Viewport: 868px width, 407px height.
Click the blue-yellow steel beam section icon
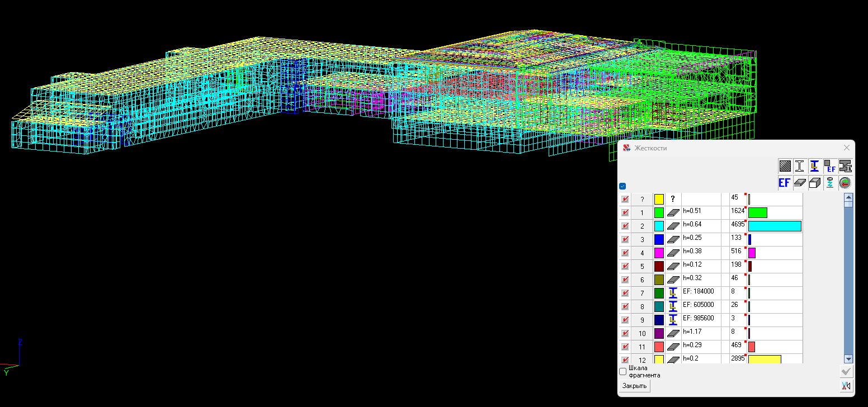tap(815, 166)
